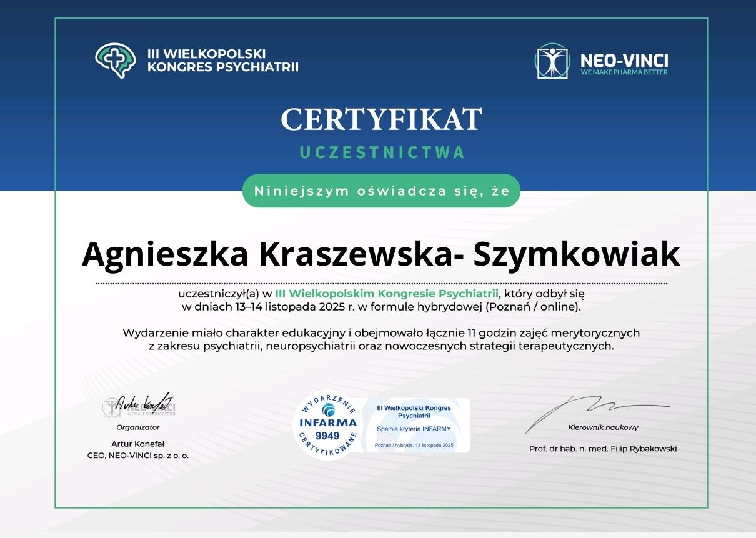
Task: Click the green "Niniejszym oświadcza się, że" pill
Action: pyautogui.click(x=381, y=191)
